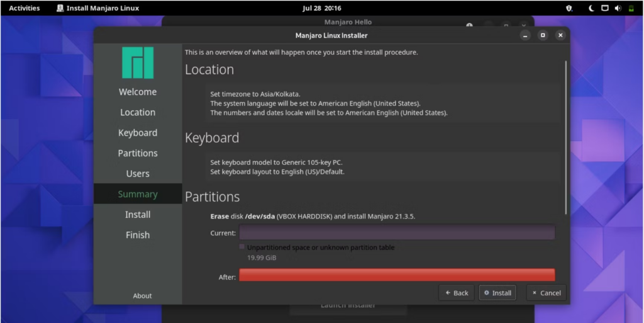Open the Keyboard step in sidebar
Viewport: 644px width, 323px height.
click(138, 133)
